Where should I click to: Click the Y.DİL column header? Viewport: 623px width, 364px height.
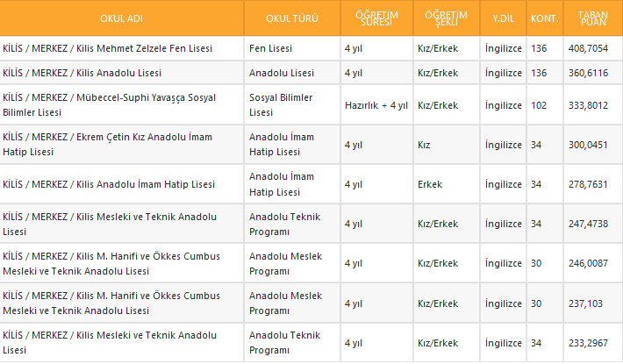[504, 18]
